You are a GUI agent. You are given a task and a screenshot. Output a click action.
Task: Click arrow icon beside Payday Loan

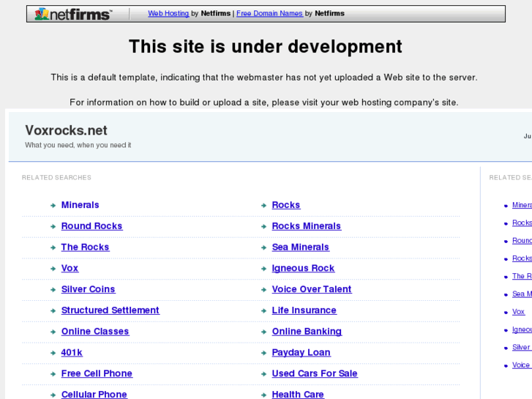pos(263,353)
